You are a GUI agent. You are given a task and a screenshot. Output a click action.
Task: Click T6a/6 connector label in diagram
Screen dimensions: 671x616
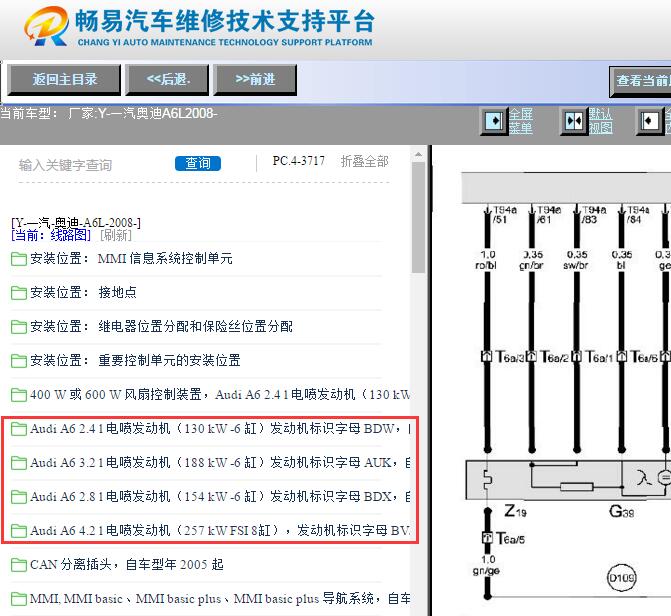[x=644, y=357]
